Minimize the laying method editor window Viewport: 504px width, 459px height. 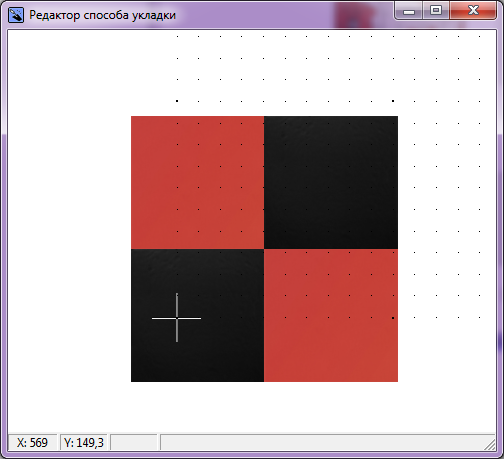click(x=409, y=11)
